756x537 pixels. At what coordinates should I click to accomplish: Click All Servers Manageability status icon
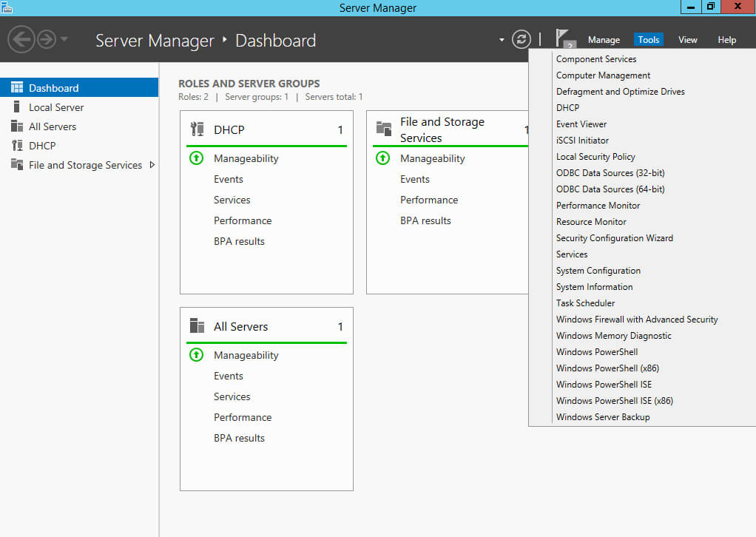tap(197, 355)
